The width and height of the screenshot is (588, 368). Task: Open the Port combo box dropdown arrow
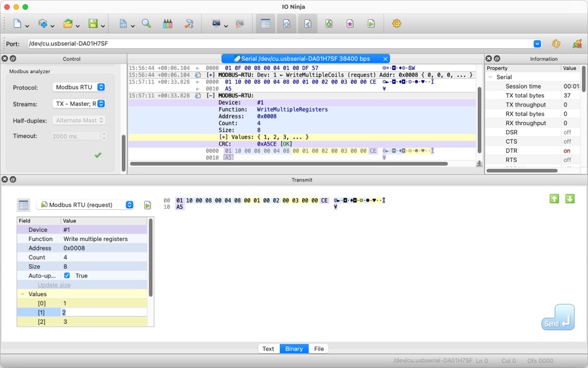coord(537,44)
